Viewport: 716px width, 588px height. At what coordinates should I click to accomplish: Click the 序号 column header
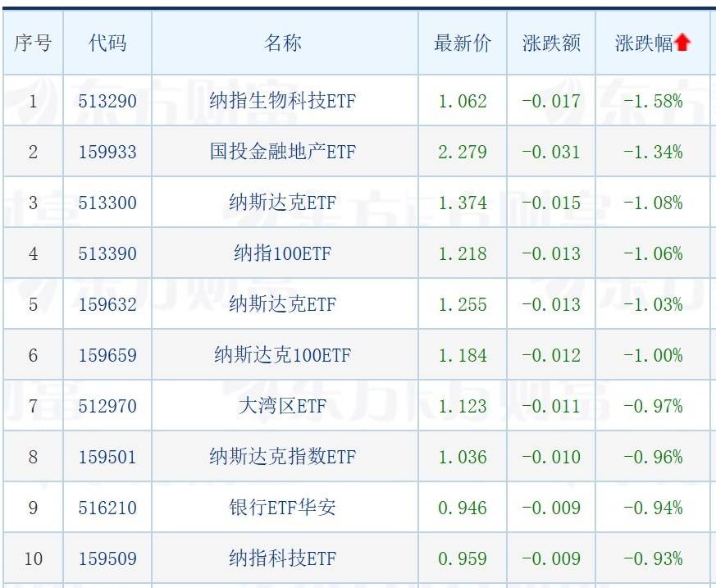33,43
